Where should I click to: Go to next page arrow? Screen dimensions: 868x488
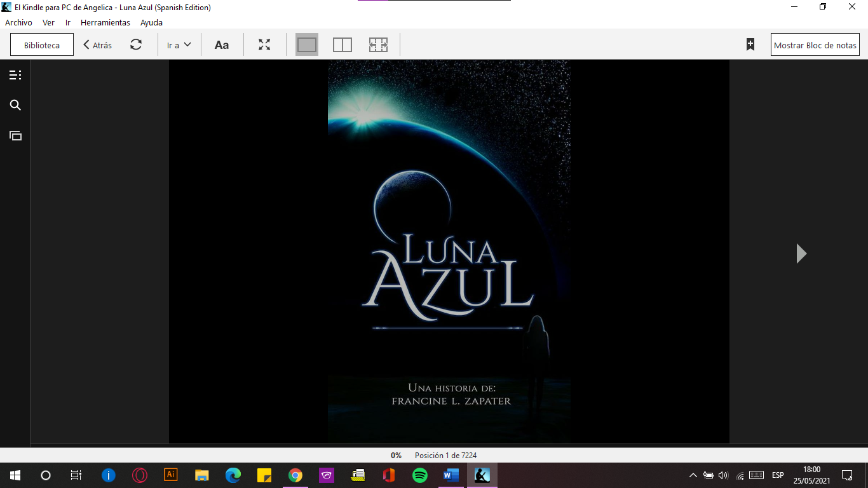[801, 254]
